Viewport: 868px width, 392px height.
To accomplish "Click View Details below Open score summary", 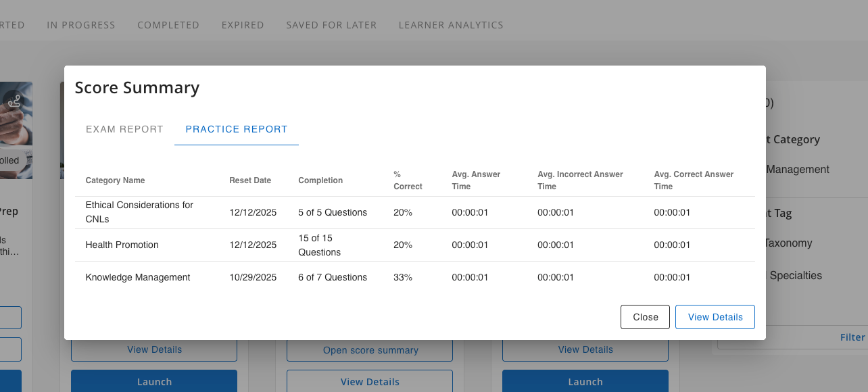I will click(x=370, y=382).
